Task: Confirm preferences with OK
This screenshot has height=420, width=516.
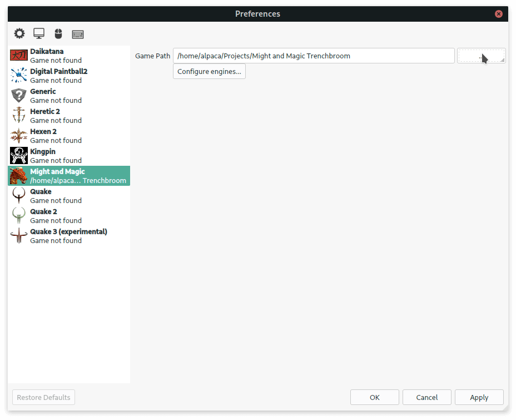Action: coord(374,397)
